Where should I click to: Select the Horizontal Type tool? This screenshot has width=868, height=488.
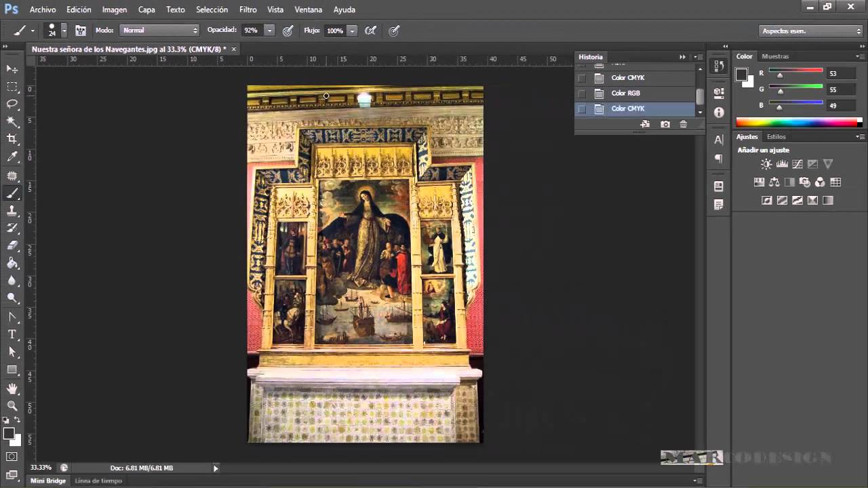12,334
